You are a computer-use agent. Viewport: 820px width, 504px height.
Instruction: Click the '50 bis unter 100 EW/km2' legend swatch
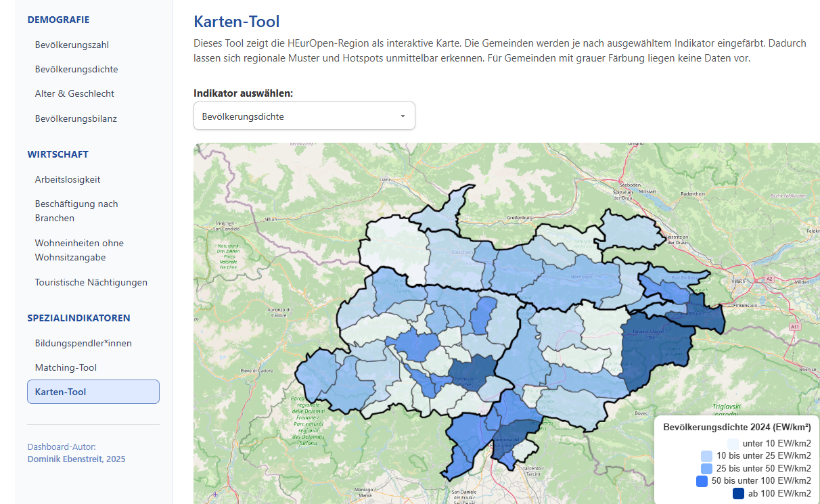tap(702, 481)
